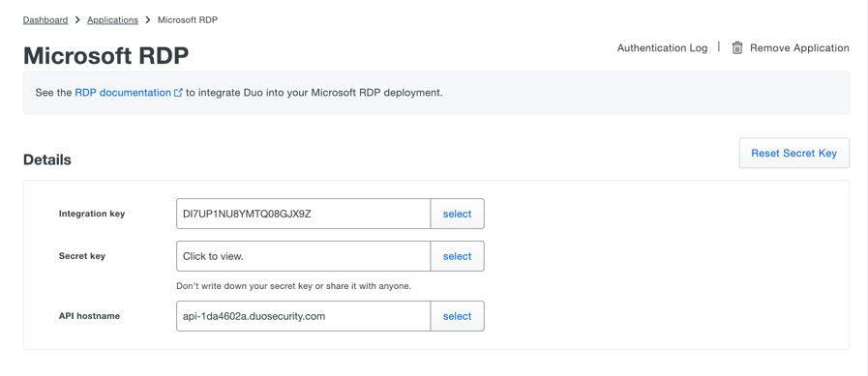Select the Secret key value
Screen dimensions: 868x376
(458, 256)
